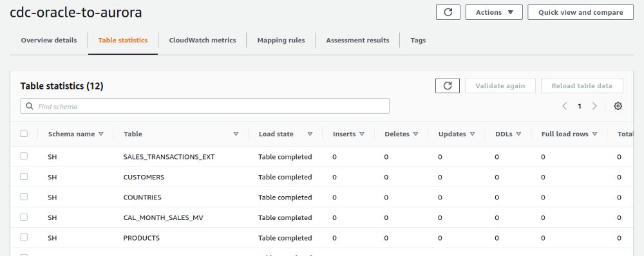Click COUNTRIES table name
The image size is (644, 256).
(x=142, y=197)
